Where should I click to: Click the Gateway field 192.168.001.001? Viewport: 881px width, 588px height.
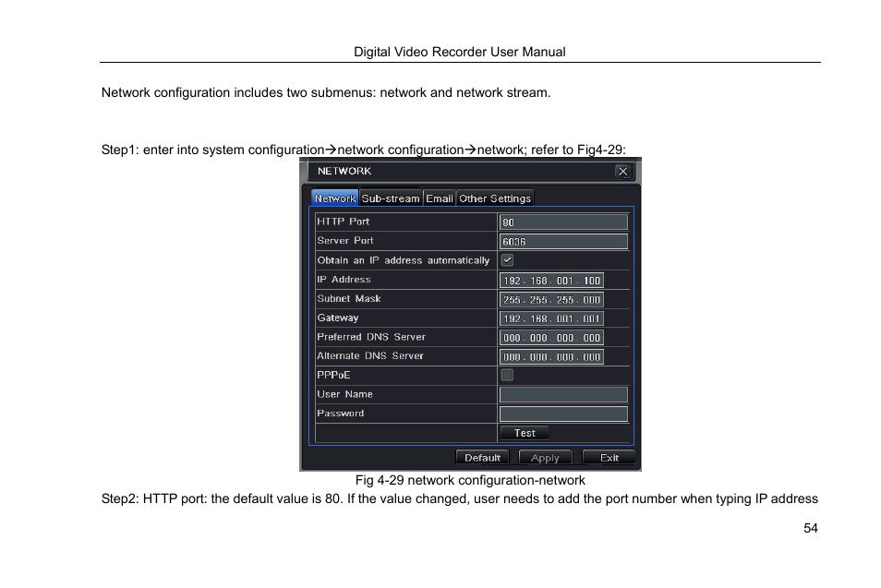click(551, 318)
